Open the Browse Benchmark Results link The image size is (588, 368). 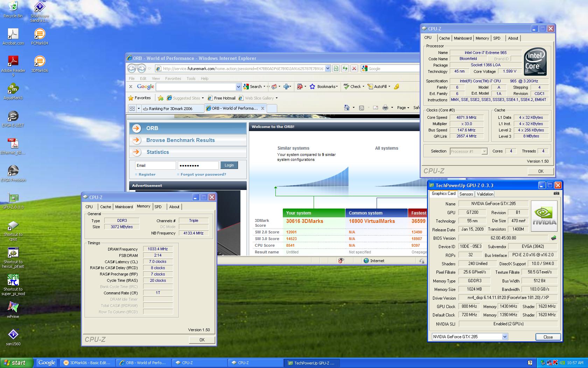[181, 140]
